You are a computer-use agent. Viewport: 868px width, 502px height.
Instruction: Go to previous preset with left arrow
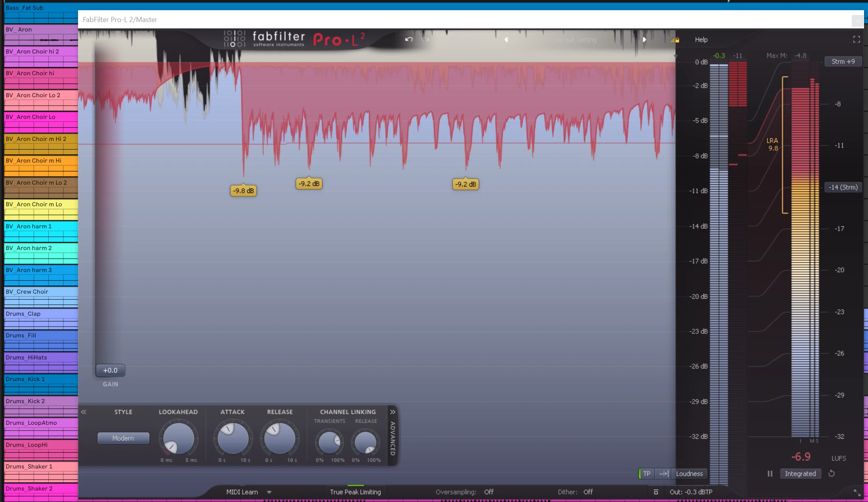click(506, 39)
